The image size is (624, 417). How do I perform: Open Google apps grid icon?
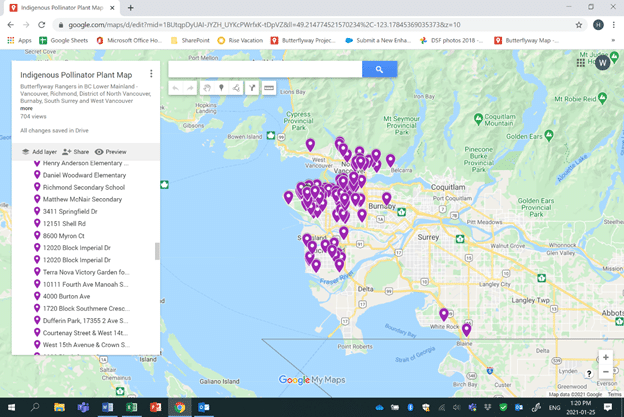pos(581,62)
